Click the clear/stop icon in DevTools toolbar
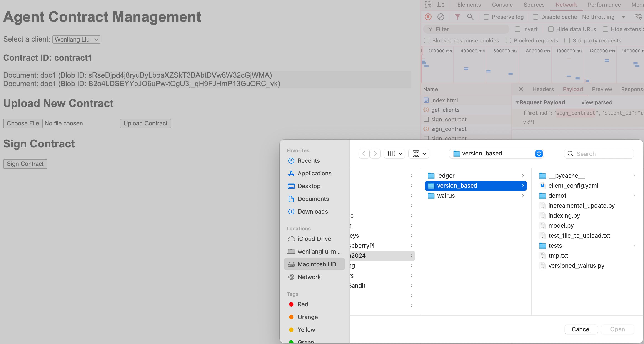Screen dimensions: 644x344 pyautogui.click(x=441, y=17)
